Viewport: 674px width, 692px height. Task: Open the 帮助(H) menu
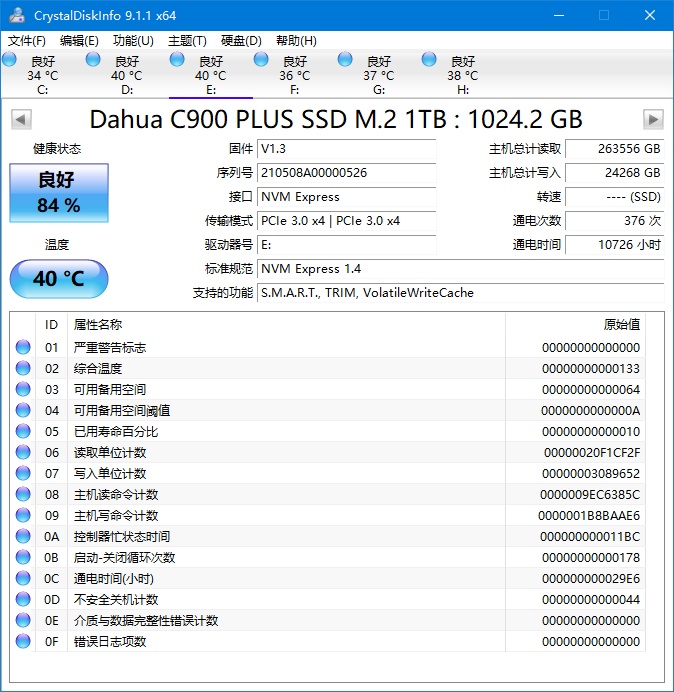[x=296, y=41]
